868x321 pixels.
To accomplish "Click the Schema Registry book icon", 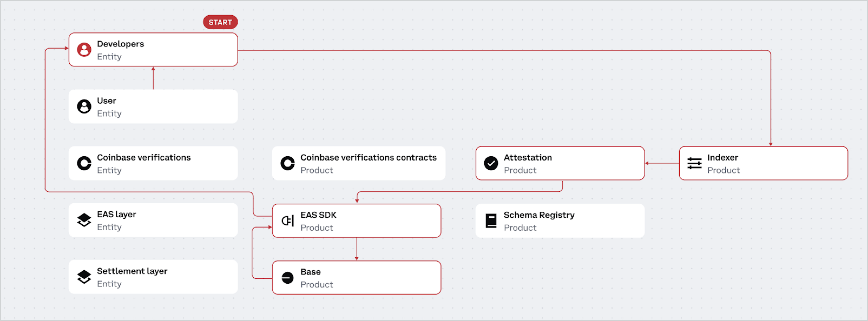I will point(491,221).
